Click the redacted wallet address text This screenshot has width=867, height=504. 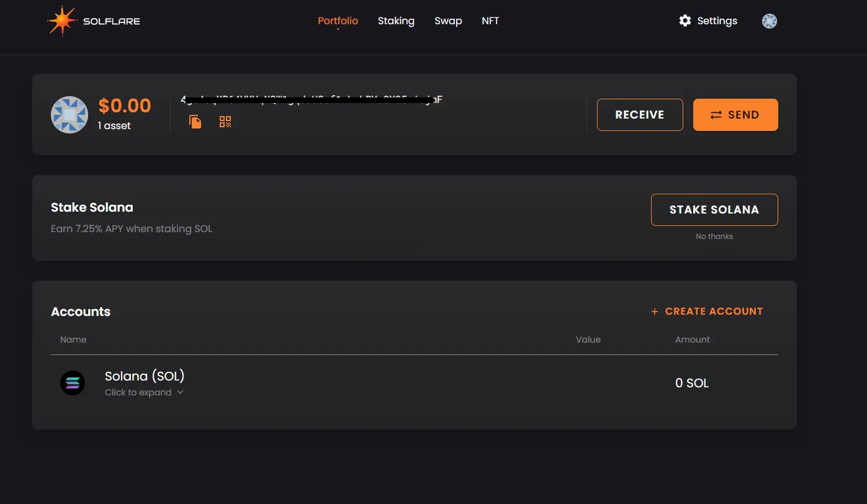pos(312,99)
